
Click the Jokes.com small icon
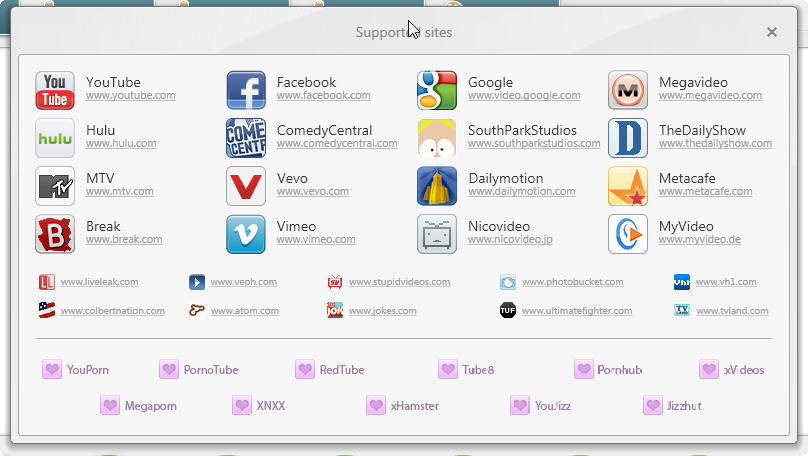335,310
